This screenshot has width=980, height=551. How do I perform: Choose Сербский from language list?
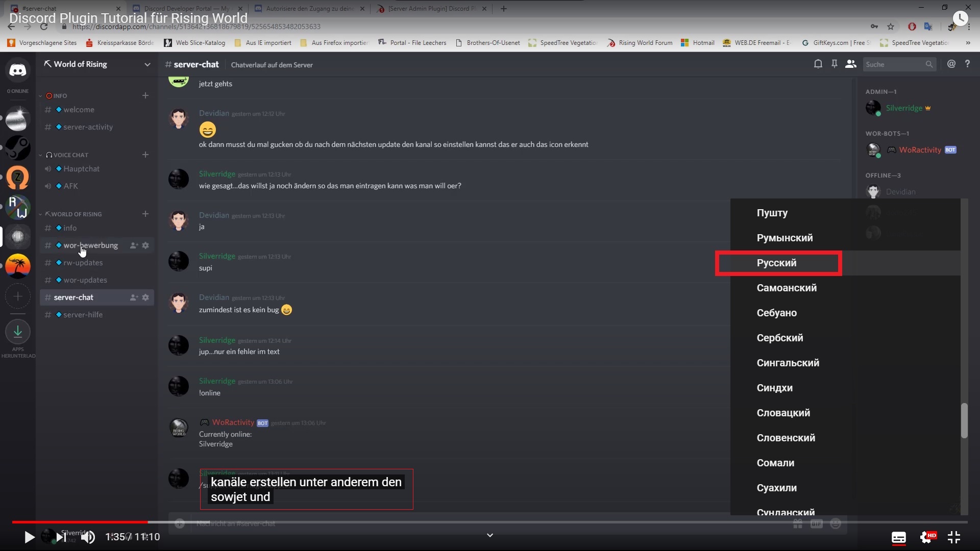[779, 338]
